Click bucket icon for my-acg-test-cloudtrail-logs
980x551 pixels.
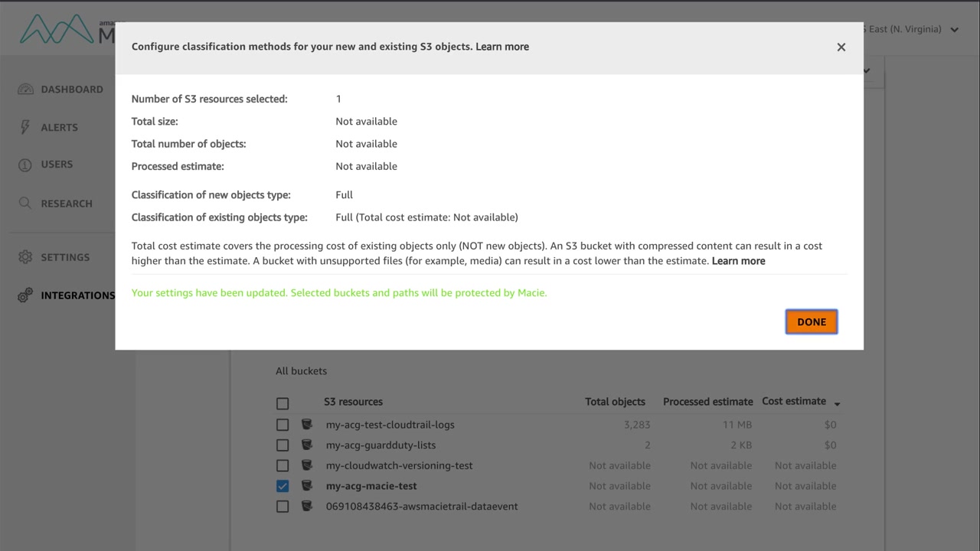[307, 425]
